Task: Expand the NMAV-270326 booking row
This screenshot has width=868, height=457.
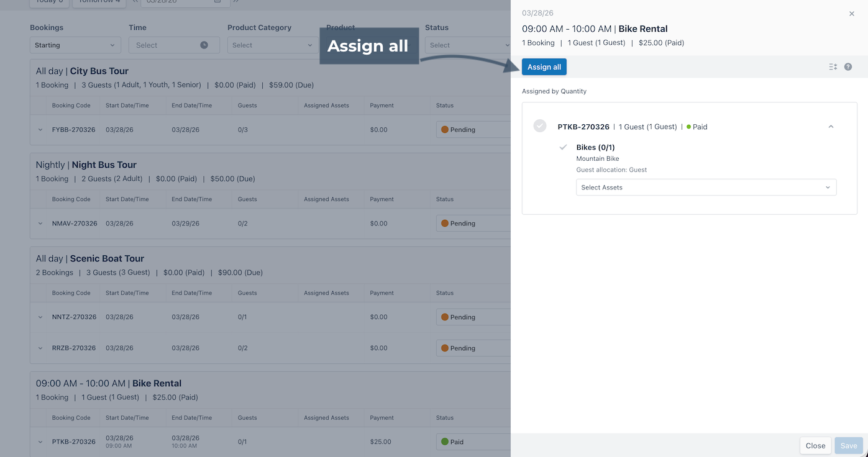Action: 40,224
